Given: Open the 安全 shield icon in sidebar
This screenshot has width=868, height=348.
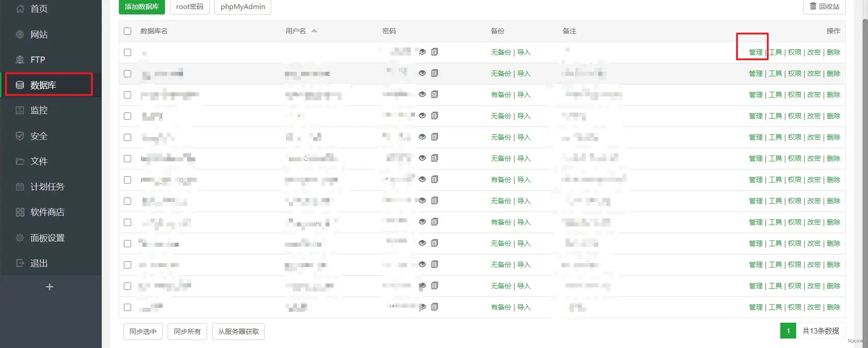Looking at the screenshot, I should click(20, 136).
